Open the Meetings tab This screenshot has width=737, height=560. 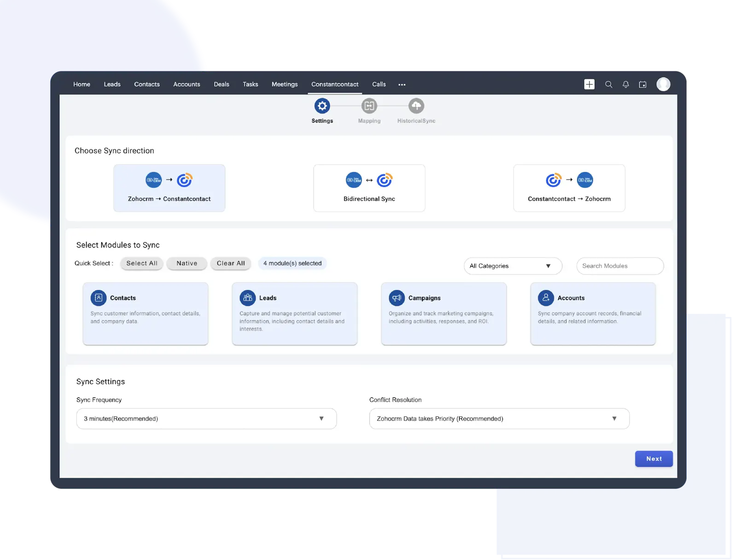(285, 84)
